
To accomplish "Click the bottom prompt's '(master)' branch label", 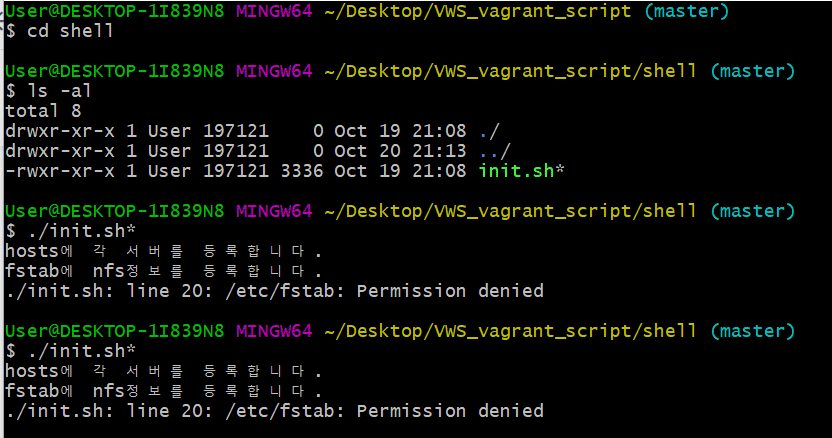I will coord(751,331).
